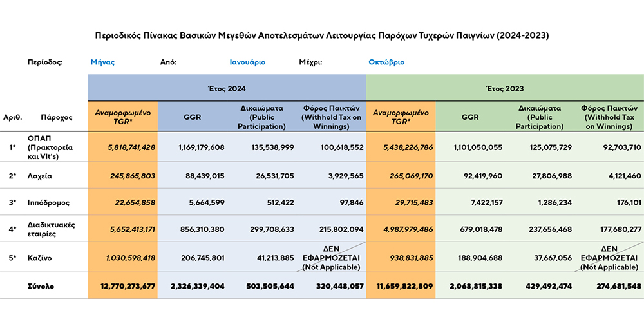The height and width of the screenshot is (322, 644).
Task: Click the Έτος 2024 header
Action: coord(227,88)
